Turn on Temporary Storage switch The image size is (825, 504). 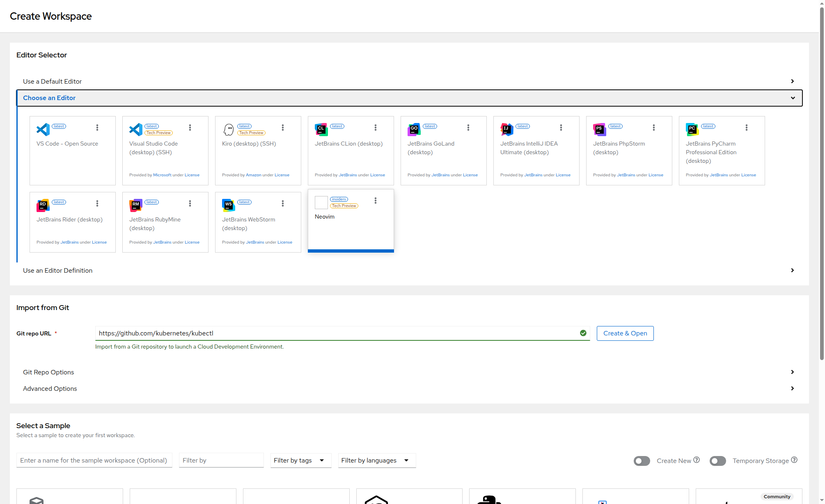718,461
